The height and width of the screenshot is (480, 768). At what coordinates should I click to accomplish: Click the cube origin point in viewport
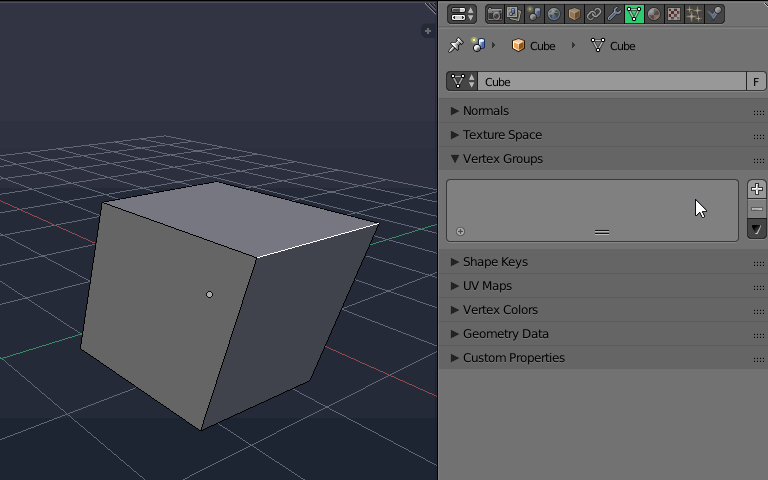210,294
